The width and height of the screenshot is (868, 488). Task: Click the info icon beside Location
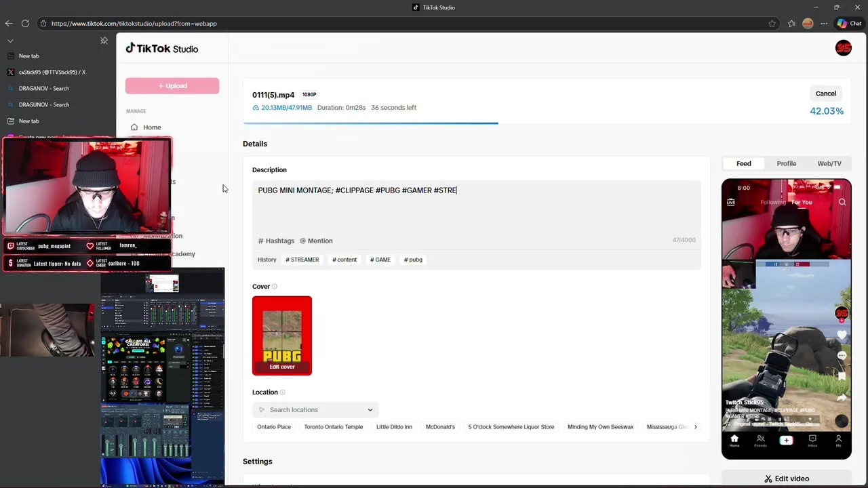[x=283, y=392]
